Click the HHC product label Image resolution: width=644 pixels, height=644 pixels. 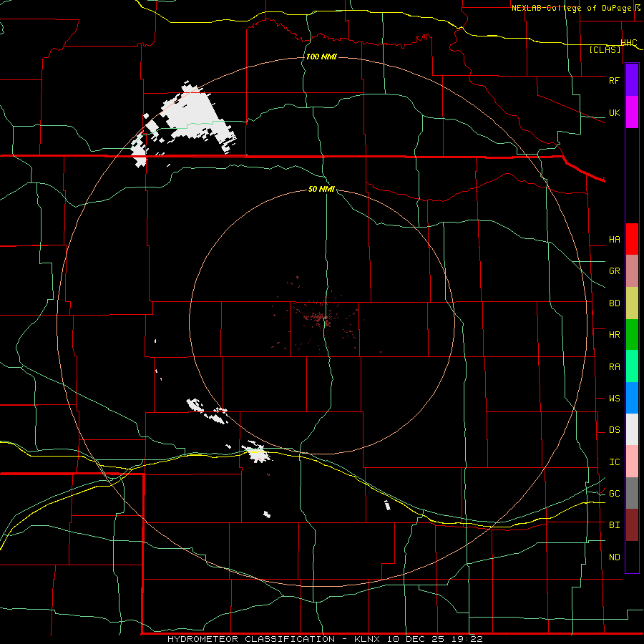coord(629,43)
